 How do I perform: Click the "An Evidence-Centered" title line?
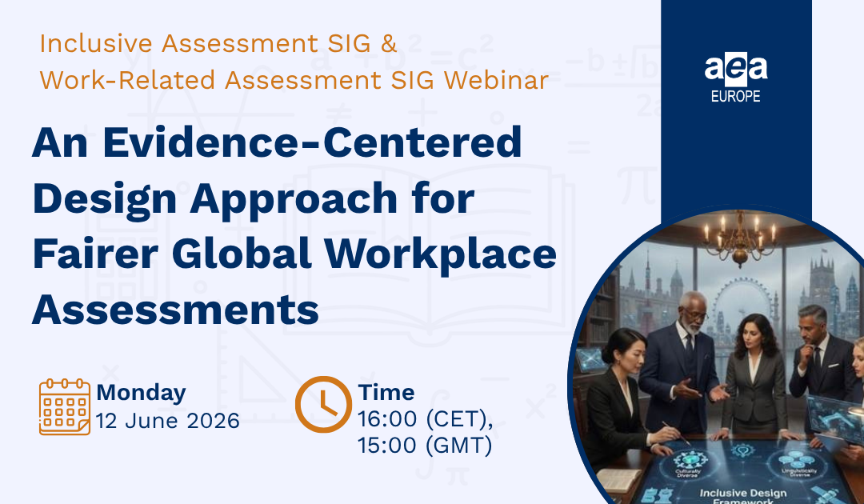tap(277, 142)
